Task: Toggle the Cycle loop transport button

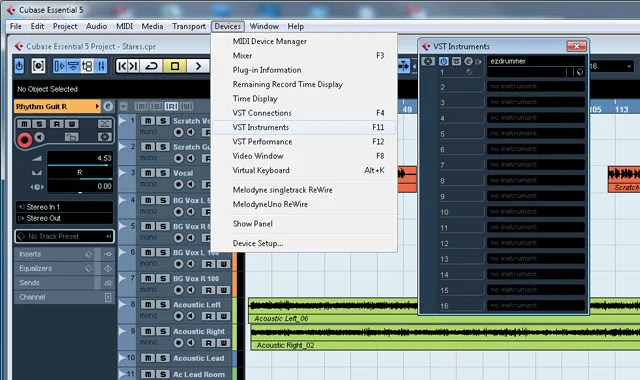Action: tap(151, 66)
